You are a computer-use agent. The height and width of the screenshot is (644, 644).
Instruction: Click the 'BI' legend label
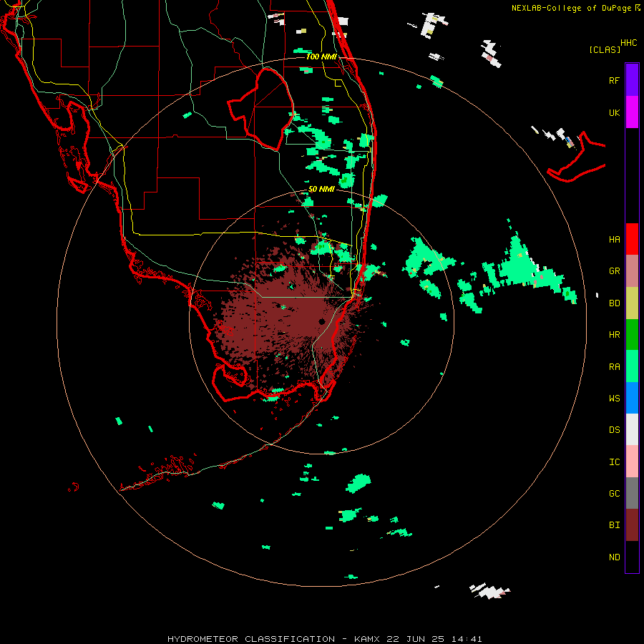pos(614,525)
